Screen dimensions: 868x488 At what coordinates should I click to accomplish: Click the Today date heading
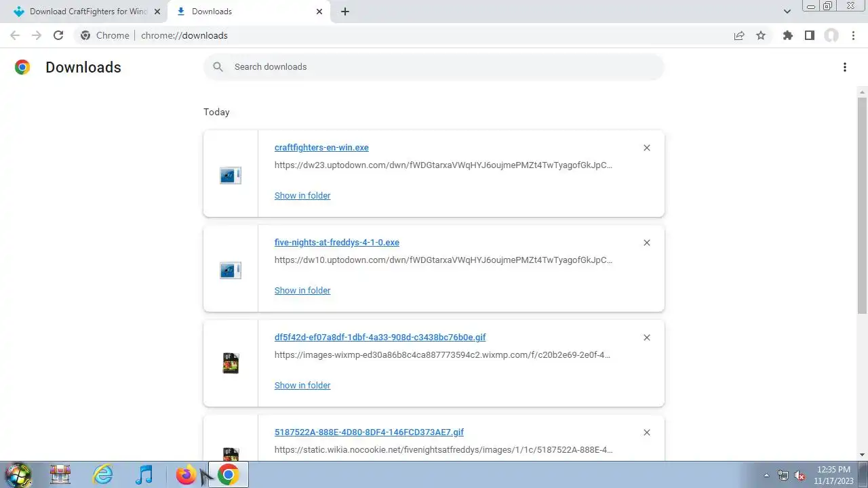click(216, 112)
